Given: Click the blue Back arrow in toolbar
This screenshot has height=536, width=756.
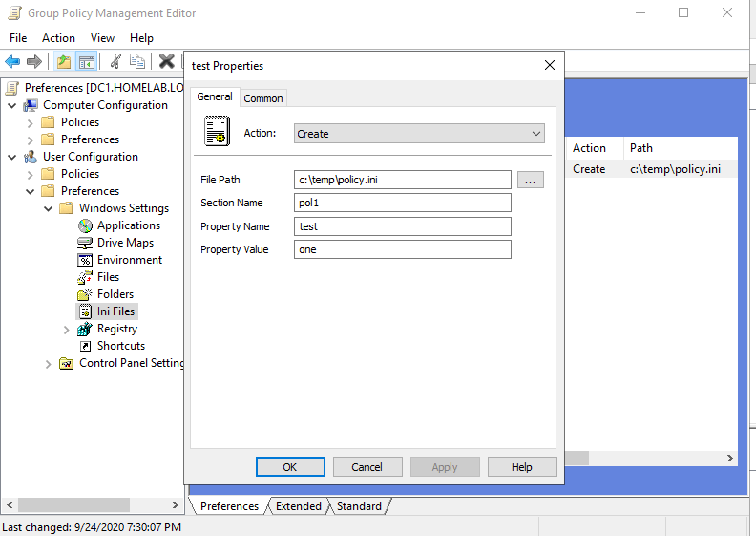Looking at the screenshot, I should [x=12, y=61].
